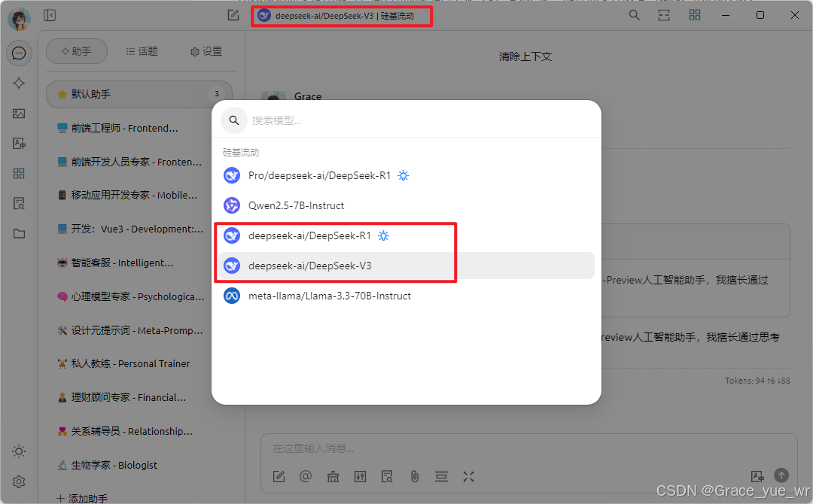Screen dimensions: 813x504
Task: Click the 清除上下文 divider label
Action: tap(525, 56)
